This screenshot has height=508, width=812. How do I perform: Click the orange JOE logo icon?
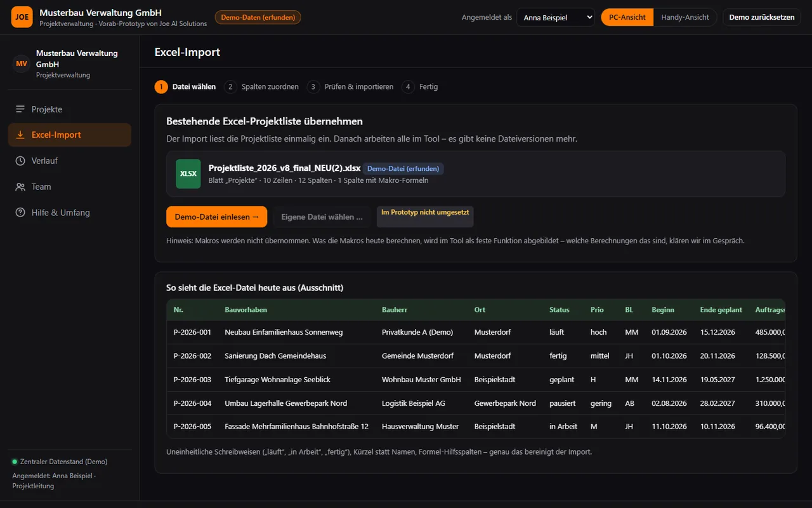pyautogui.click(x=22, y=17)
